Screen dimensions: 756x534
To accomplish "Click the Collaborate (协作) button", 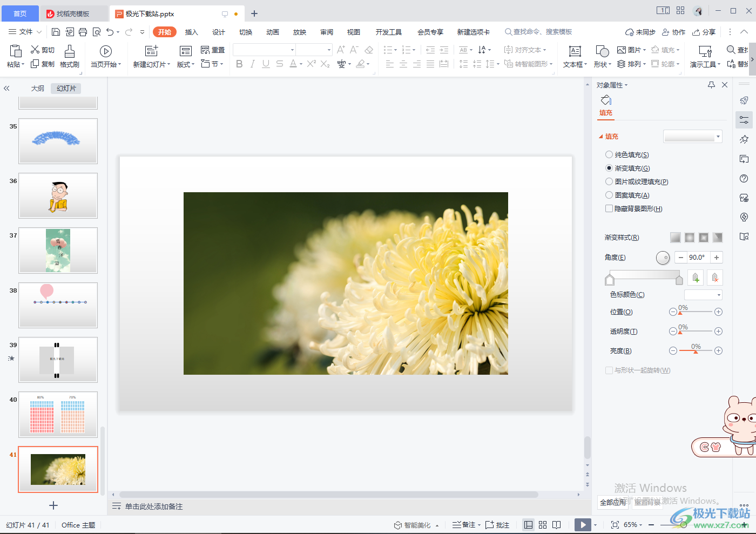I will [x=674, y=32].
